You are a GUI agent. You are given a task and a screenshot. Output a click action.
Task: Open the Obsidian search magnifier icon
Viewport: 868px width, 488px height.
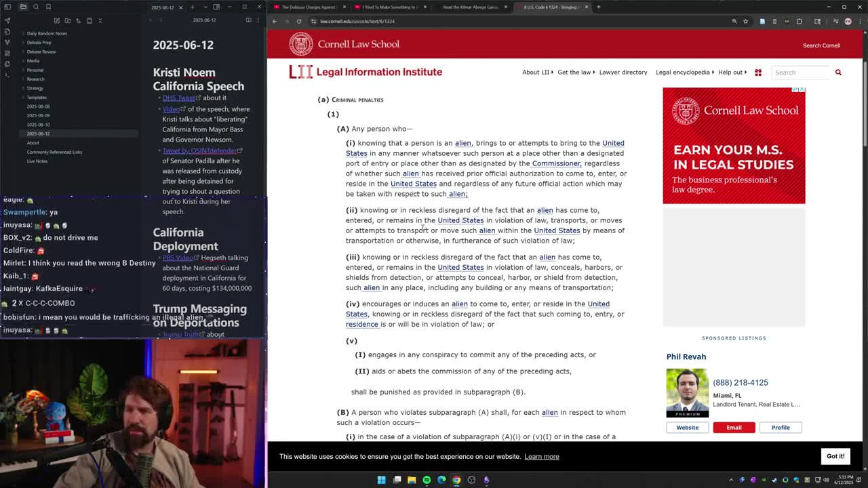[x=36, y=7]
